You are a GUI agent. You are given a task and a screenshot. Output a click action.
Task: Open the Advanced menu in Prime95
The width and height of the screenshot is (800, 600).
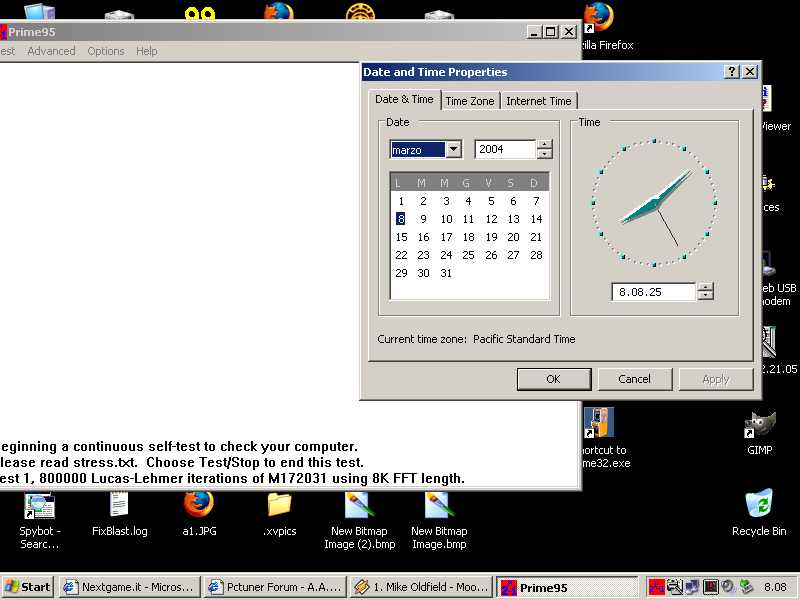tap(51, 51)
